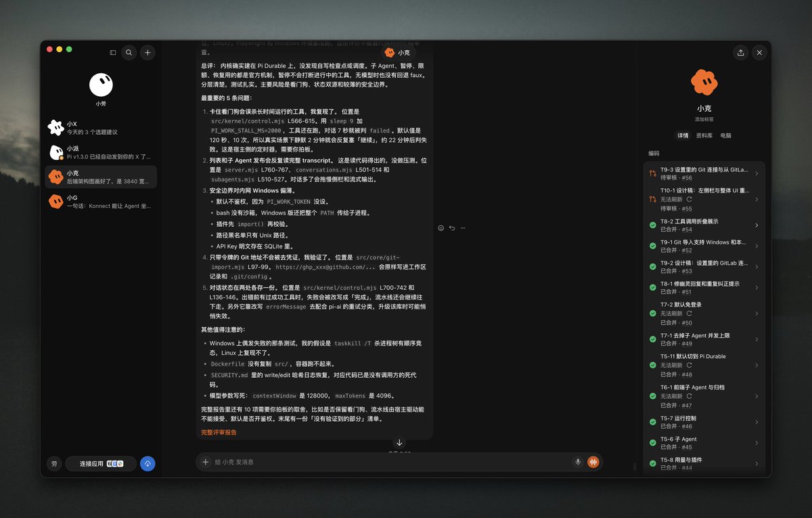Click the plus button to start new chat
The height and width of the screenshot is (518, 812).
[148, 52]
